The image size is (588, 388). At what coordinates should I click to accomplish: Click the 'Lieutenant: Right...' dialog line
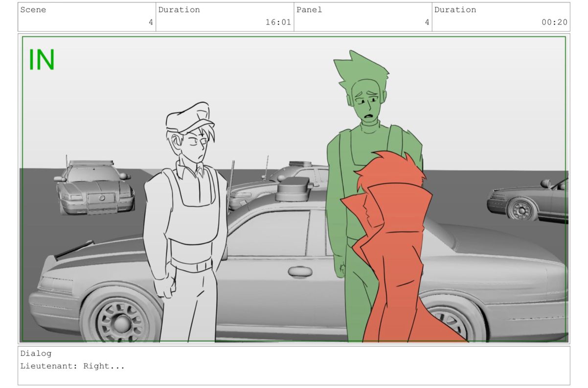click(72, 366)
